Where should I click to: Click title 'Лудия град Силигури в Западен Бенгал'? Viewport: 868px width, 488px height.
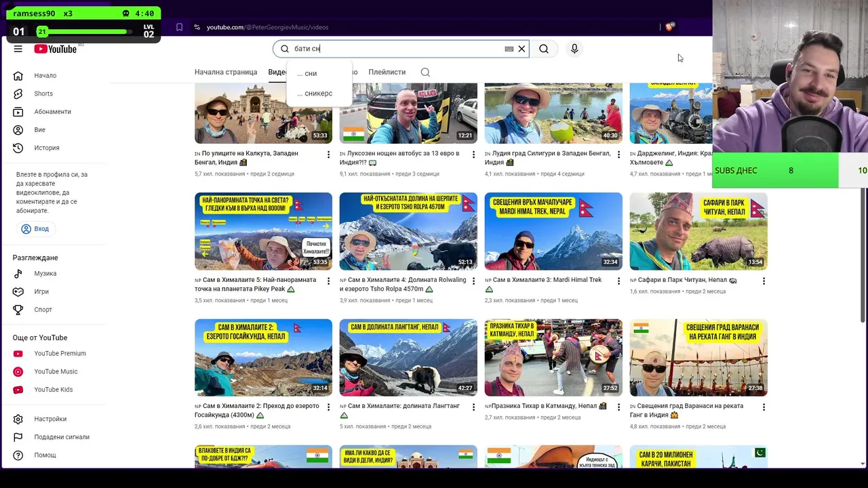pyautogui.click(x=547, y=158)
